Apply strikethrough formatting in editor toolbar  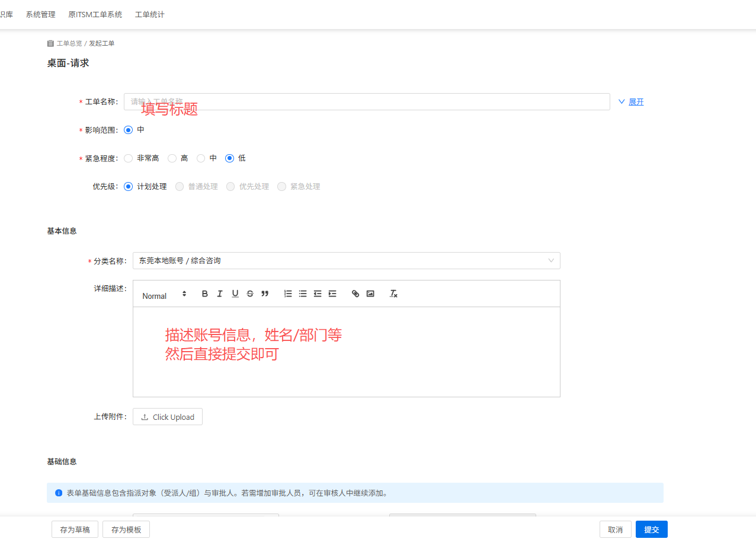click(x=250, y=294)
